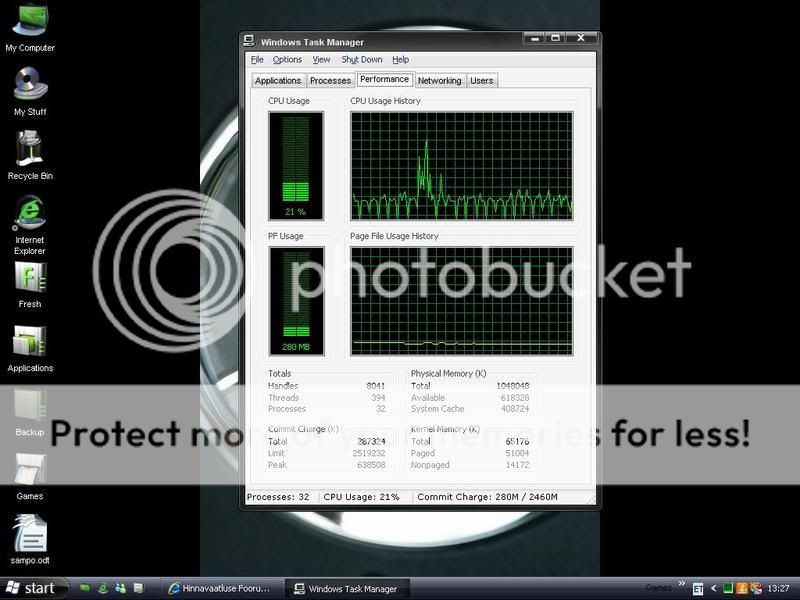The image size is (800, 600).
Task: Click the Paged value 51004
Action: 517,453
